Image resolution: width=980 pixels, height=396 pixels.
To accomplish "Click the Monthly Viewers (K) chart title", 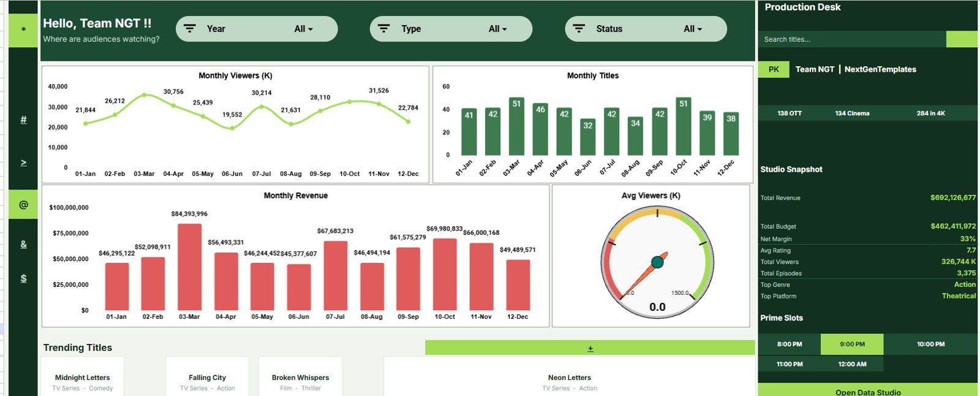I will (x=235, y=75).
